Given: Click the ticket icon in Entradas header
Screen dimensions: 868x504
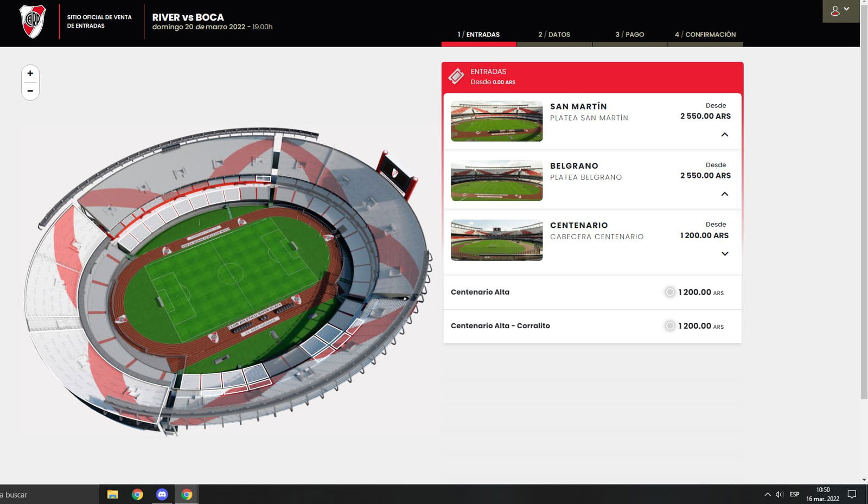Looking at the screenshot, I should [456, 76].
